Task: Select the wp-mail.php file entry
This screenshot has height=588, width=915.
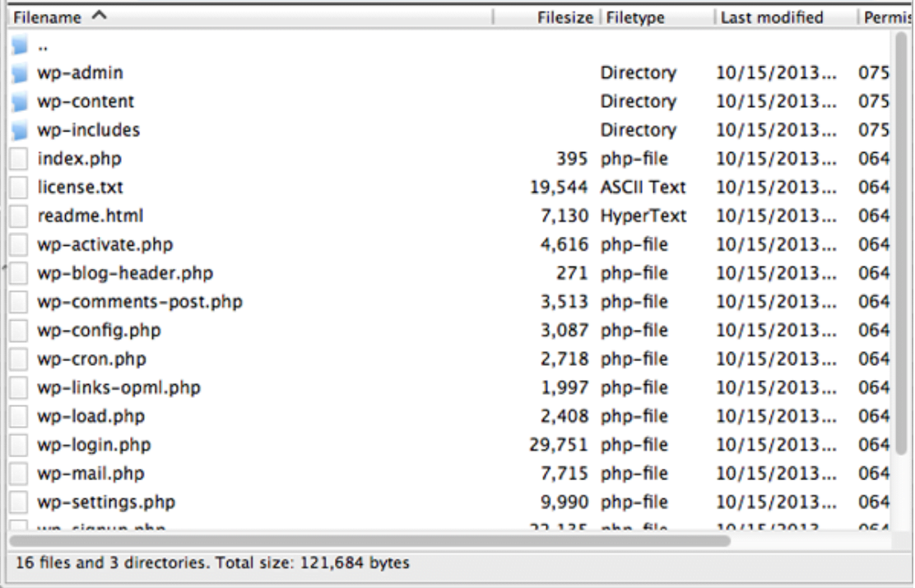Action: (x=91, y=474)
